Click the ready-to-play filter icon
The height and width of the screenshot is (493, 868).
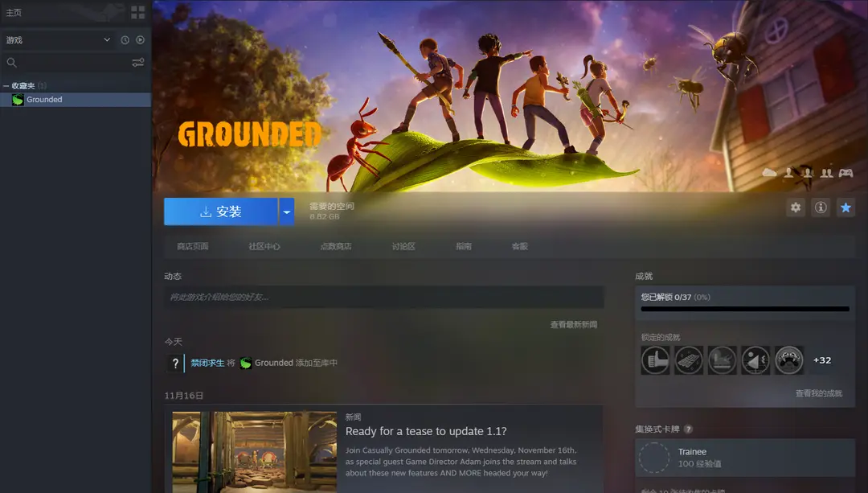140,40
